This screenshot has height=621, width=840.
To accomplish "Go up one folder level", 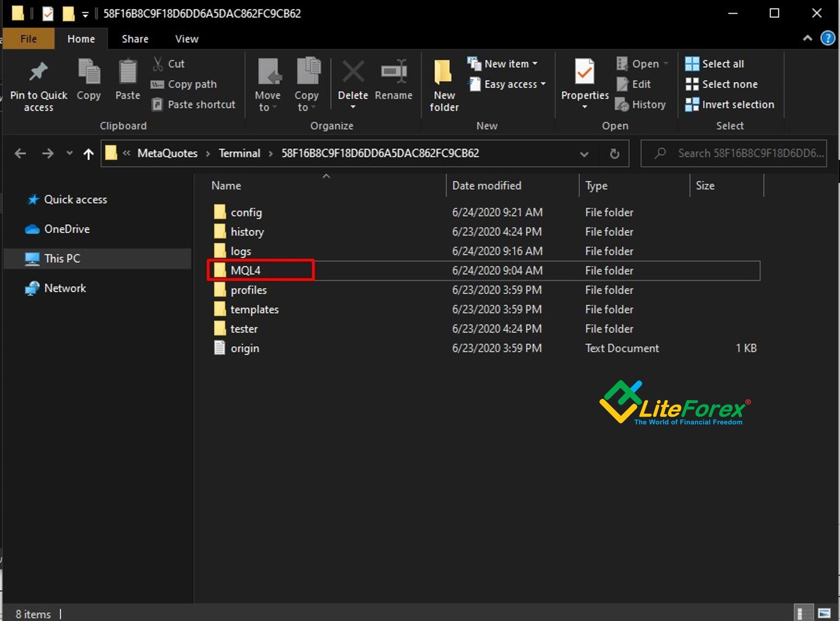I will tap(88, 154).
